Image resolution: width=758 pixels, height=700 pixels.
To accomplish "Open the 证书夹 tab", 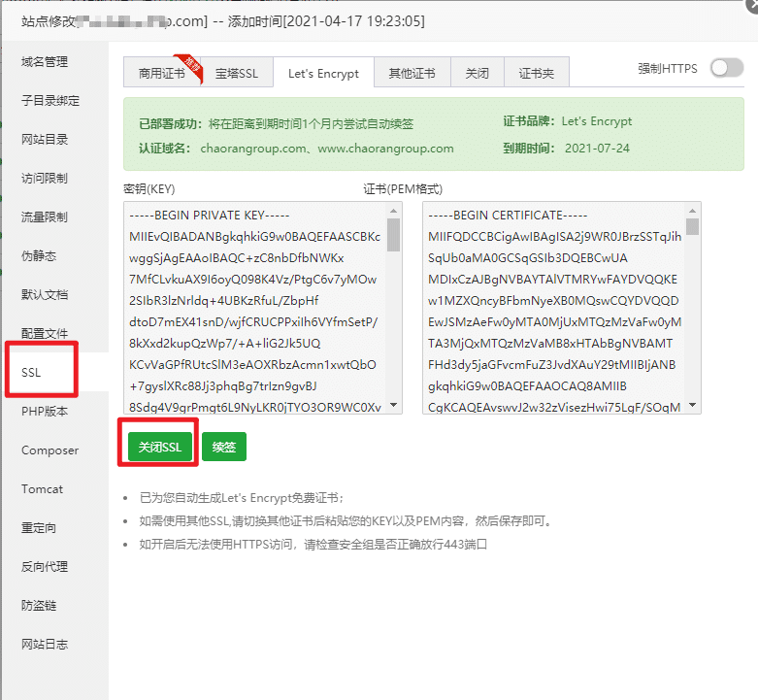I will pos(536,73).
